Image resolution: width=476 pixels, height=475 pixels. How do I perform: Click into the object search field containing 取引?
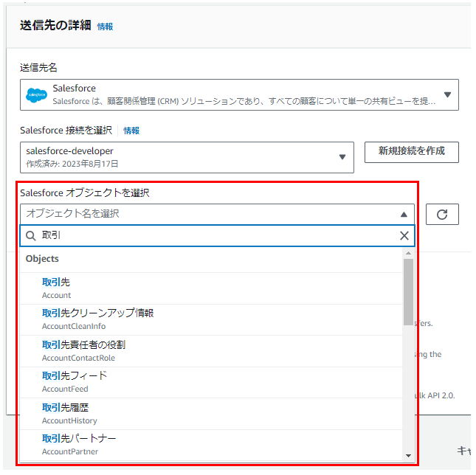pos(217,236)
